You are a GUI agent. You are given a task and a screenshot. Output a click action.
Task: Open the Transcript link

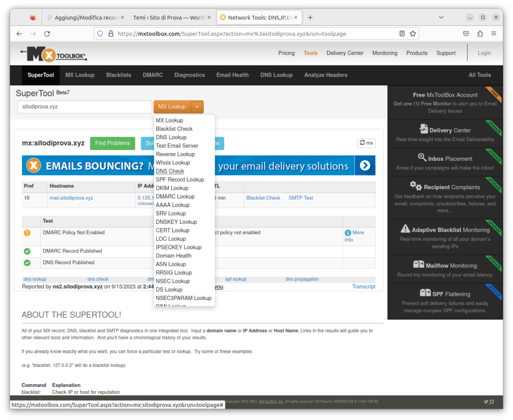point(364,287)
